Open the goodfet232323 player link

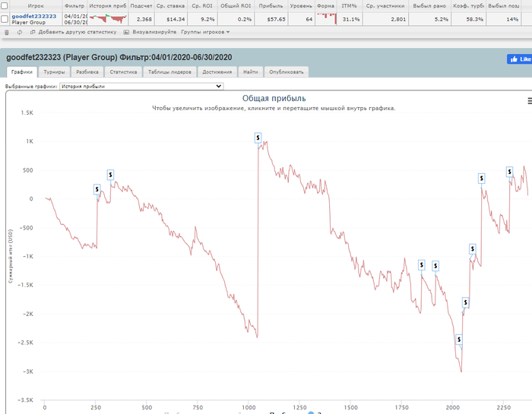coord(34,16)
